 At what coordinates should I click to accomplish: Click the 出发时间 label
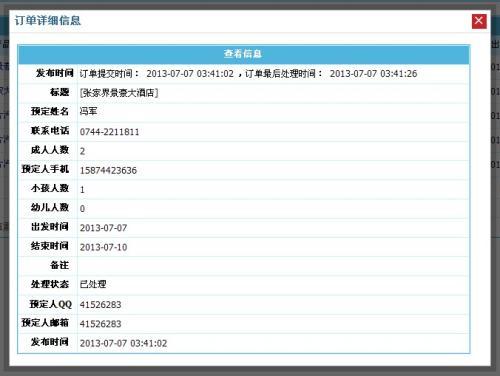pos(50,227)
